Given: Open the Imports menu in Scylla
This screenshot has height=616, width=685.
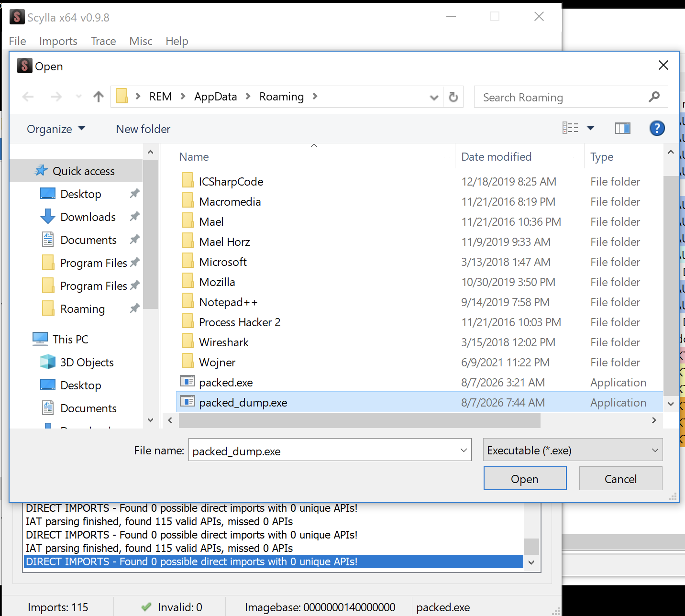Looking at the screenshot, I should click(58, 41).
